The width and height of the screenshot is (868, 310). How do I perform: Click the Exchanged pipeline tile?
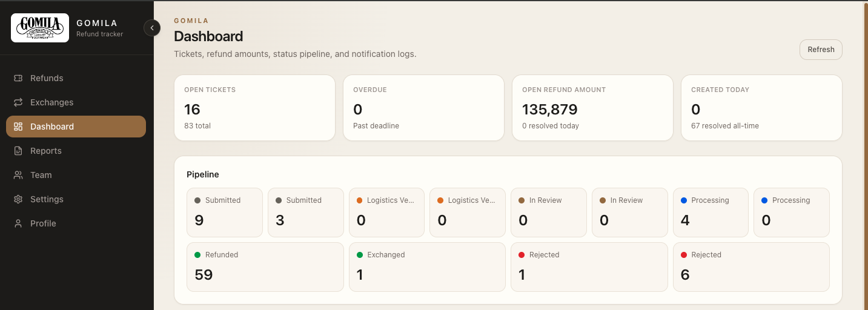click(427, 267)
